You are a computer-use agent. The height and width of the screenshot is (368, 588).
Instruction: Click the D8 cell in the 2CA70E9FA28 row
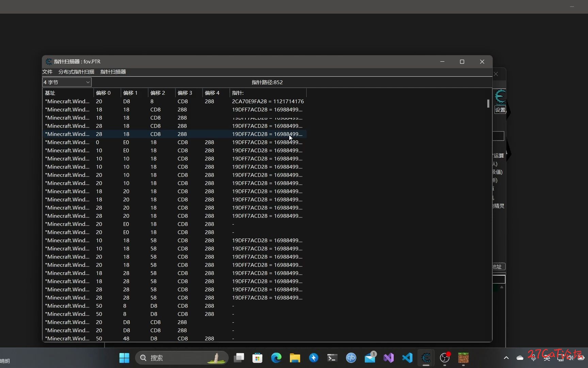coord(127,102)
